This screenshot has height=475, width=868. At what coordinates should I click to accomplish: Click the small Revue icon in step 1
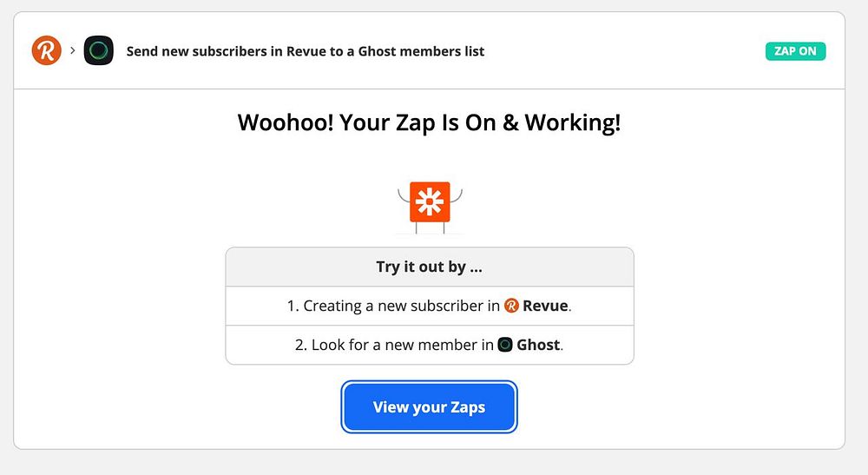click(x=511, y=306)
